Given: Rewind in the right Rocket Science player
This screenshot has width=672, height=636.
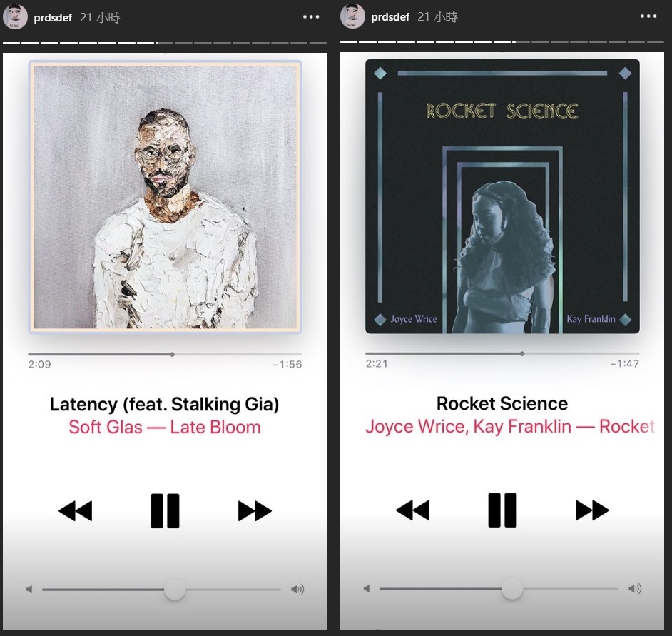Looking at the screenshot, I should [x=413, y=510].
